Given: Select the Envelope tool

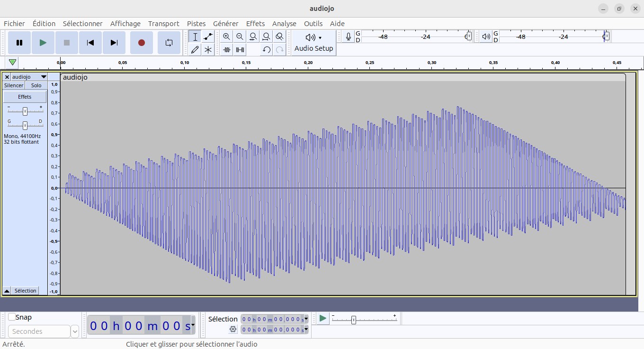Looking at the screenshot, I should pos(208,37).
